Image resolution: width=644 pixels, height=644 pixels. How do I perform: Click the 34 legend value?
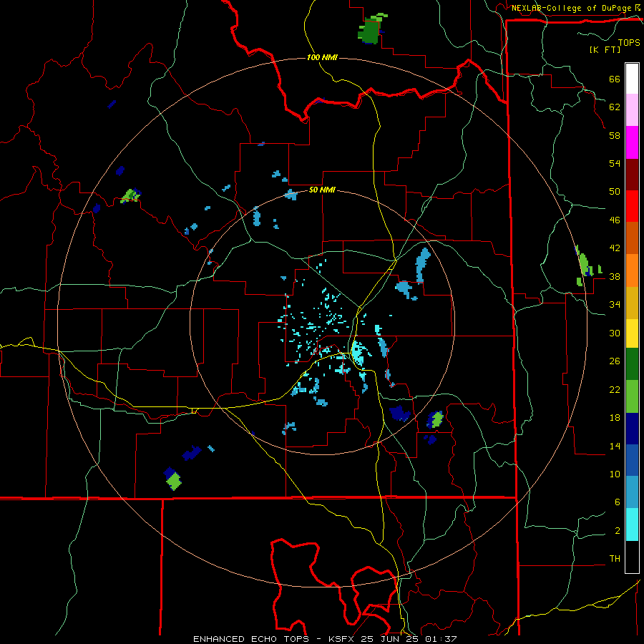point(615,305)
